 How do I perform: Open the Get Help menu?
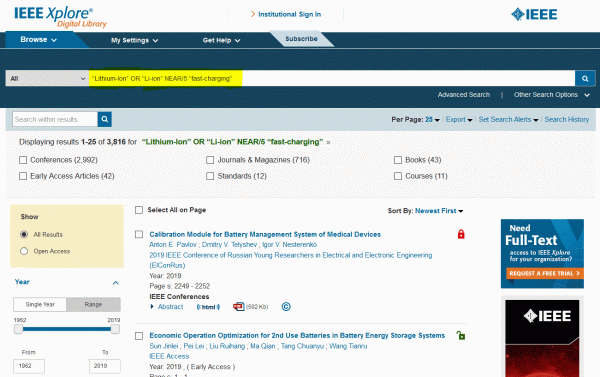[x=221, y=40]
